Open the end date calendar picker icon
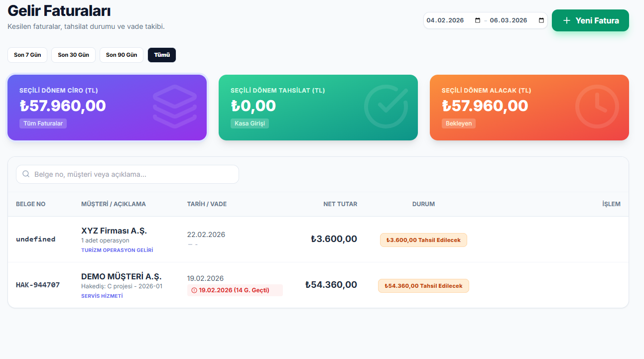644x359 pixels. click(x=541, y=20)
